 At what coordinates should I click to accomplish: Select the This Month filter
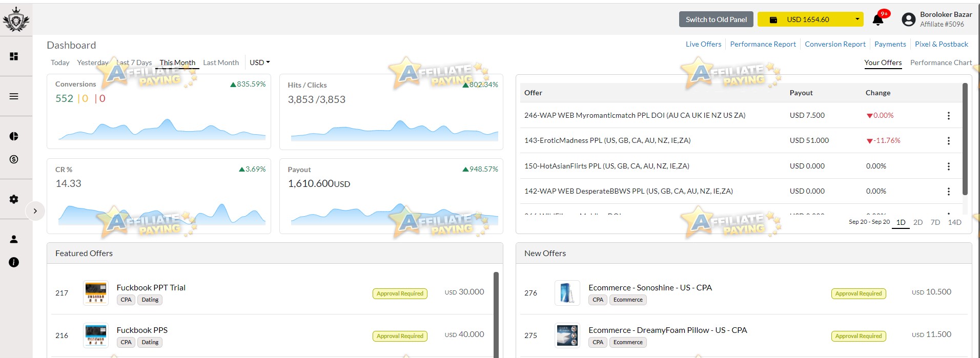(x=177, y=62)
